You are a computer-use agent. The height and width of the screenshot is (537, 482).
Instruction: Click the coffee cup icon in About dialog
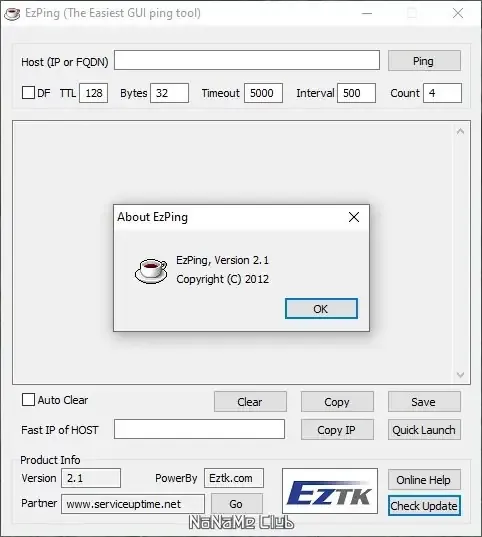coord(151,271)
